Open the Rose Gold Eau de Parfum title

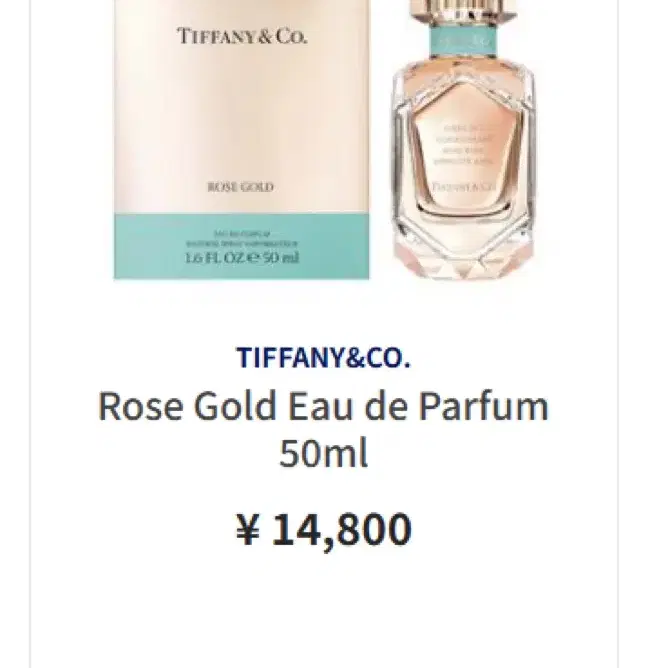click(324, 429)
